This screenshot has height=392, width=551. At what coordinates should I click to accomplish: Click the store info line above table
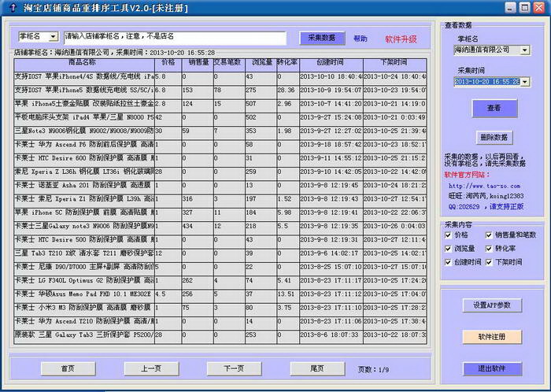pyautogui.click(x=114, y=53)
